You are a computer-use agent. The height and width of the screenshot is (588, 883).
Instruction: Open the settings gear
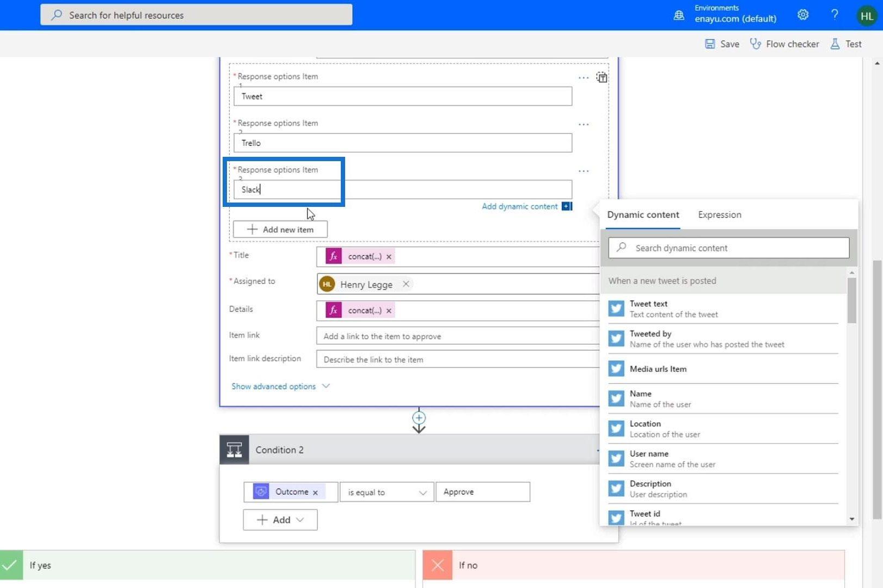coord(803,15)
